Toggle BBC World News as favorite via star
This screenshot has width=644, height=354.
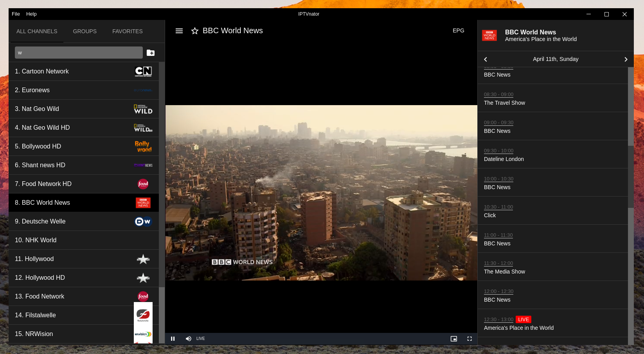pyautogui.click(x=194, y=31)
